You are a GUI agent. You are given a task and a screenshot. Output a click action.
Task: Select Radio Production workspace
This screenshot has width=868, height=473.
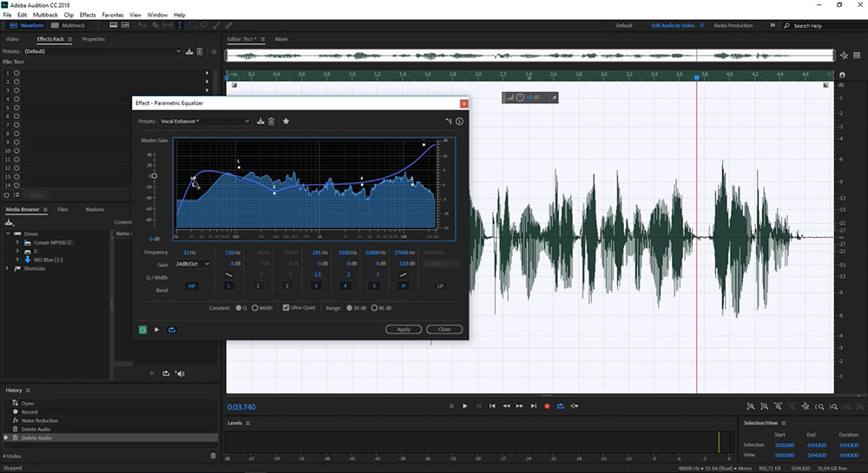click(733, 25)
